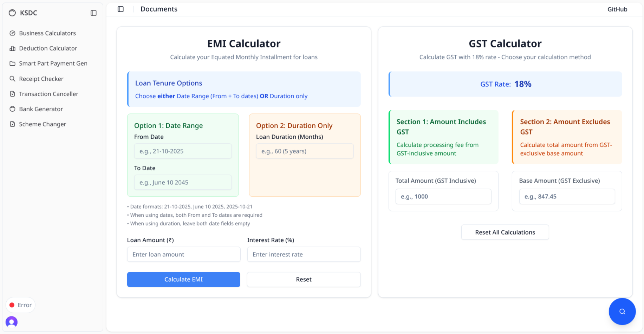Click the KSDC logo icon
This screenshot has height=334, width=644.
click(x=12, y=13)
